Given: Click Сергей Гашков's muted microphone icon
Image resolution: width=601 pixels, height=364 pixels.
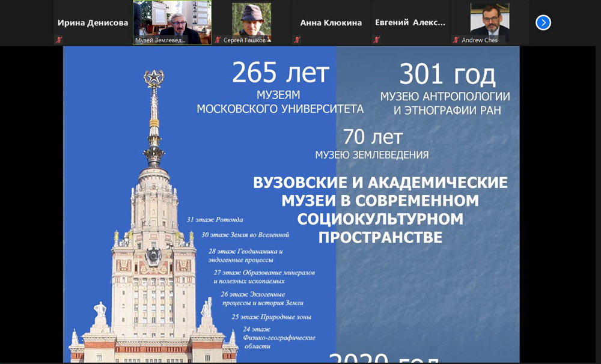Looking at the screenshot, I should click(x=218, y=40).
